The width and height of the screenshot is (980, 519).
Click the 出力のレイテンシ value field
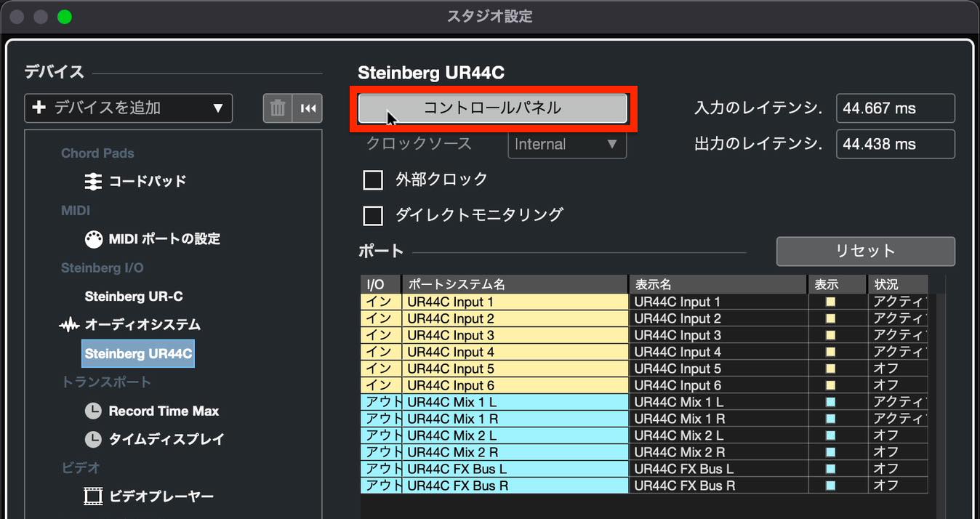pos(895,144)
